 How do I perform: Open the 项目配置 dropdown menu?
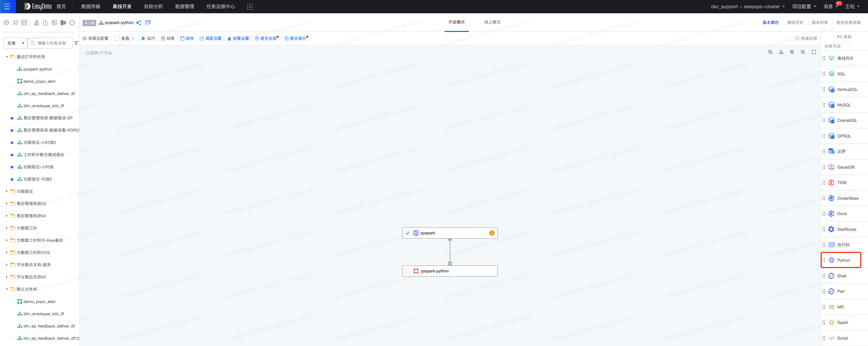804,6
